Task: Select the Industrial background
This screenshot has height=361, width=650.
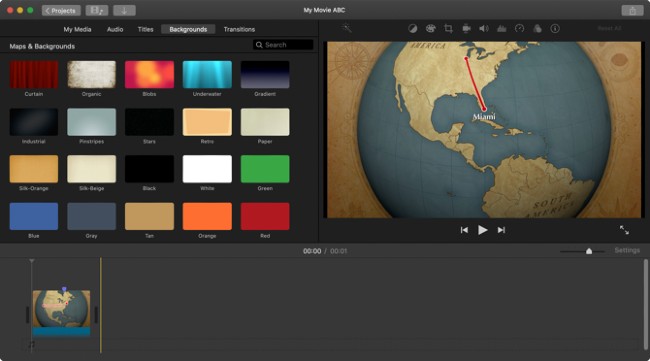Action: click(x=34, y=122)
